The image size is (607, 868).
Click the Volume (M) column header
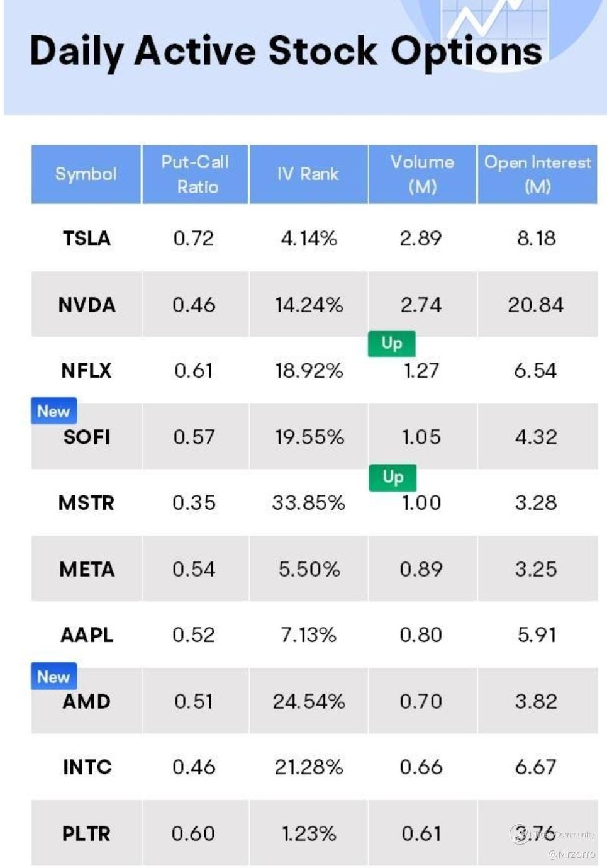pos(422,174)
